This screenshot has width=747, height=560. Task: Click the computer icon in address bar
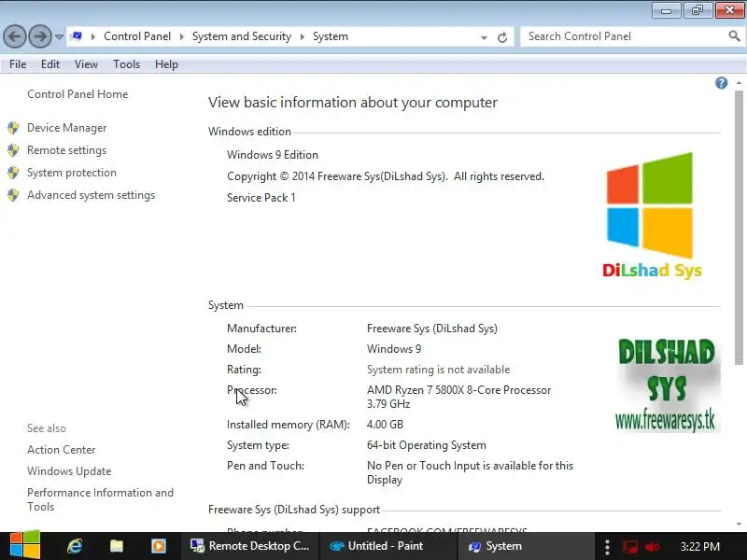click(x=78, y=36)
